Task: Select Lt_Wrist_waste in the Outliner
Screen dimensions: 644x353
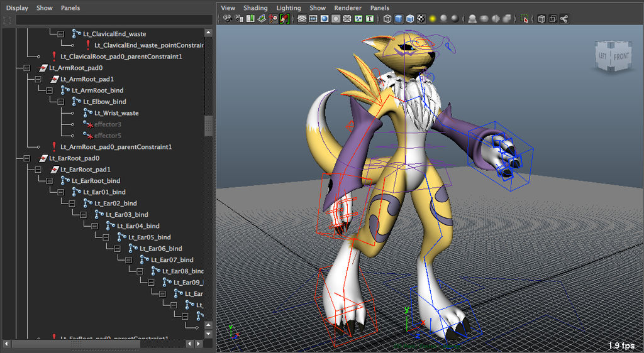Action: [116, 113]
